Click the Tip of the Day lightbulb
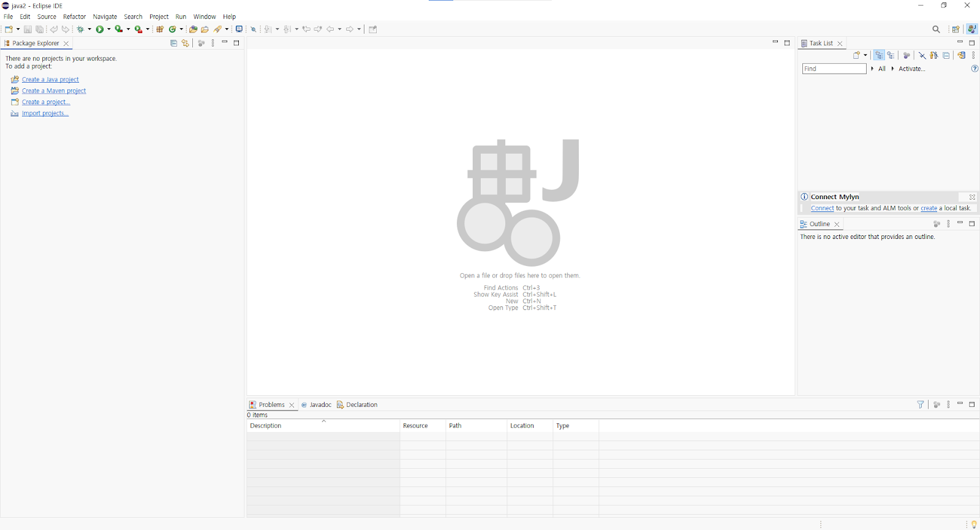 [x=974, y=524]
